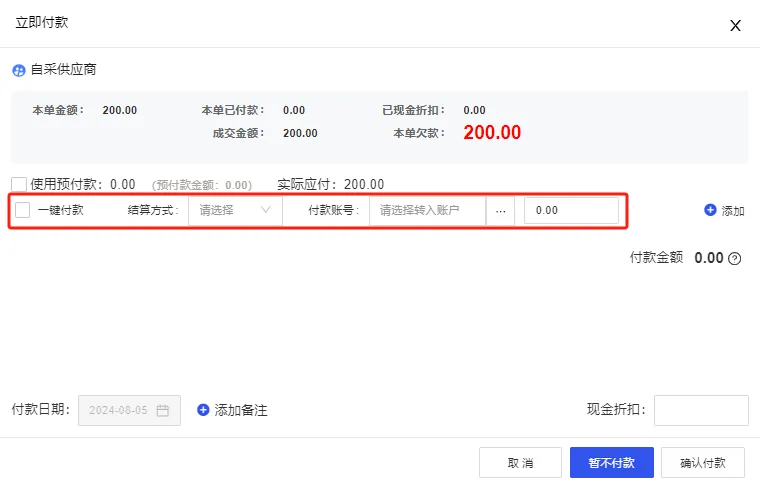Focus the payment amount field showing 0.00
This screenshot has width=760, height=478.
(x=571, y=211)
